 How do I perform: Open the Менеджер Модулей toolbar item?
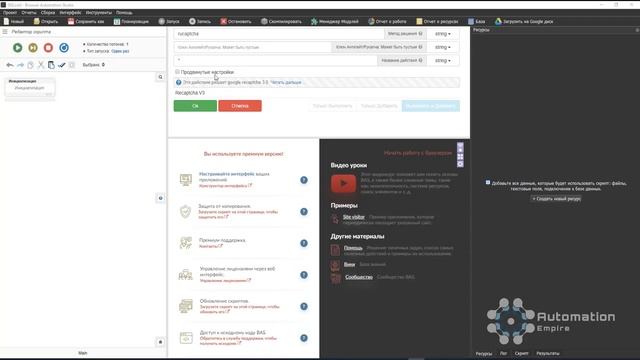[335, 21]
